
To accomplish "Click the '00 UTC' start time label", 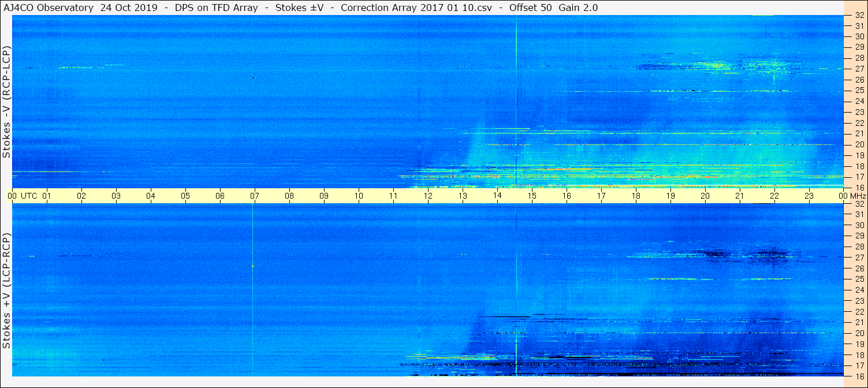I will (x=23, y=196).
